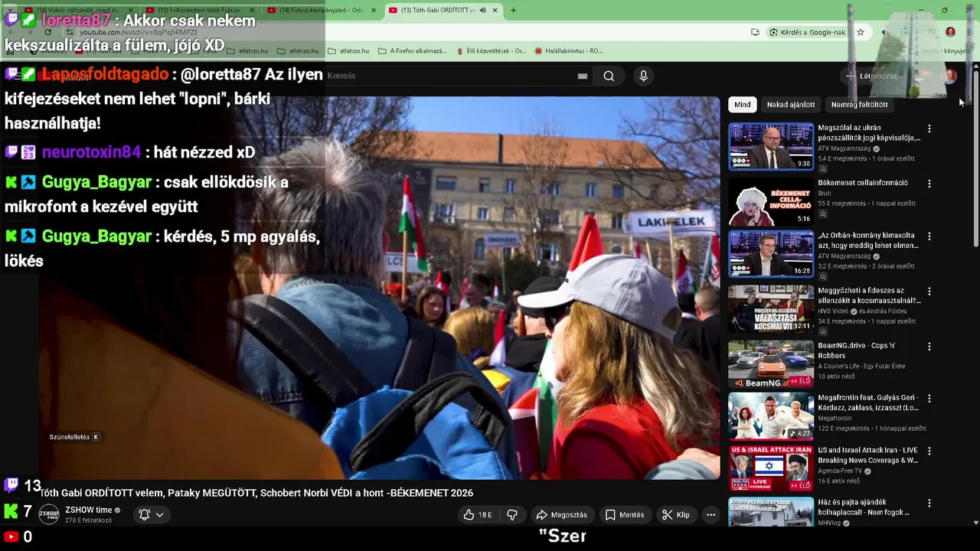
Task: Create a clip using the Klip scissors button
Action: click(675, 515)
